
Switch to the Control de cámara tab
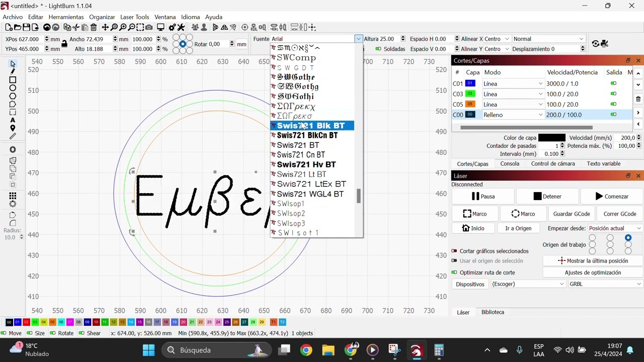point(553,163)
